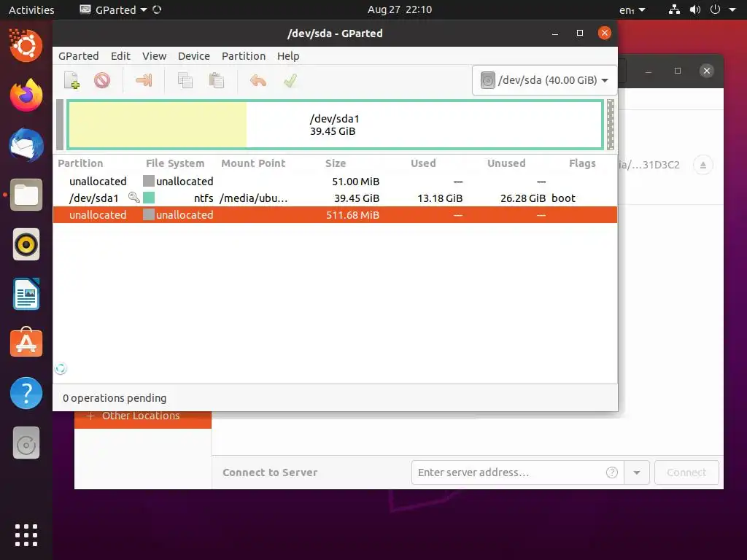Click the key icon beside /dev/sda1
747x560 pixels.
tap(134, 198)
